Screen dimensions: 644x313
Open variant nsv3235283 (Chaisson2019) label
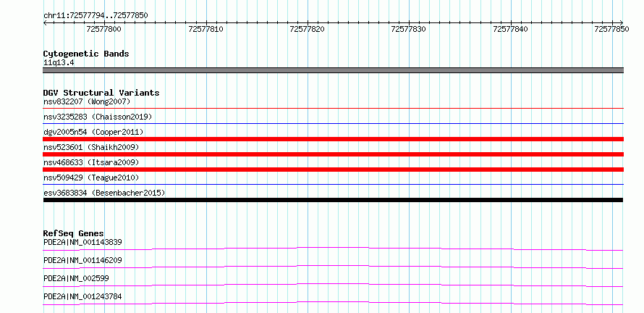click(x=98, y=117)
